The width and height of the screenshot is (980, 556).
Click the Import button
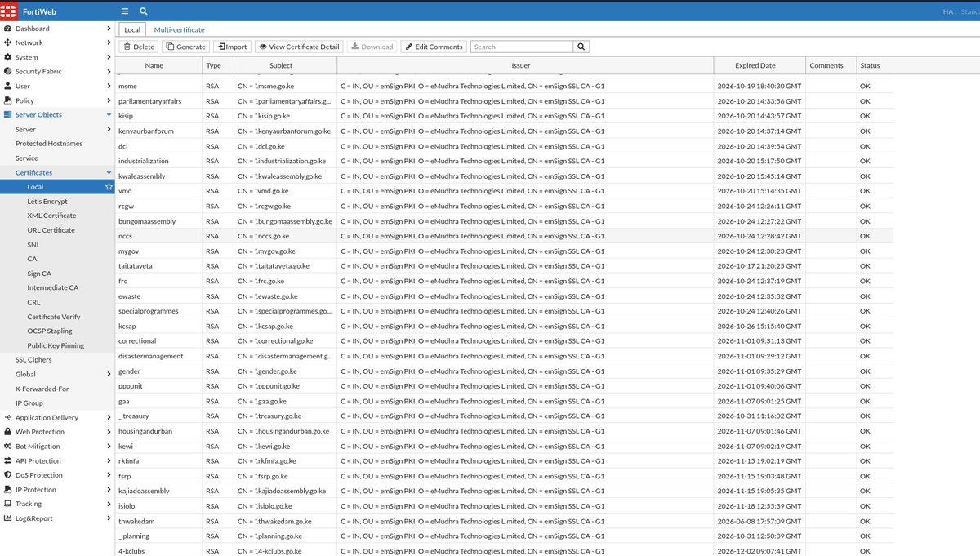[233, 47]
